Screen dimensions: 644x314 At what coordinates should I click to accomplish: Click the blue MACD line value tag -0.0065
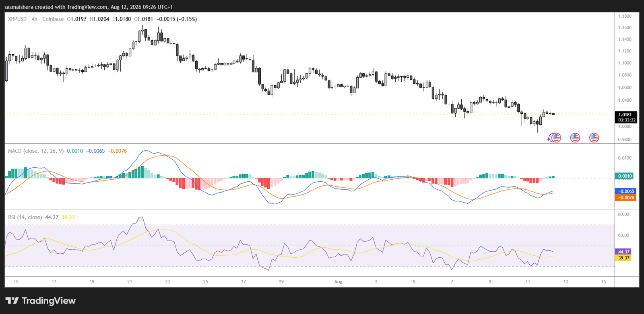coord(625,191)
